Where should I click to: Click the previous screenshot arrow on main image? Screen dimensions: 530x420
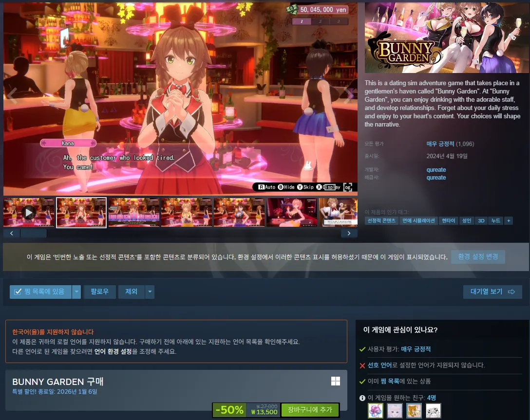coord(12,96)
